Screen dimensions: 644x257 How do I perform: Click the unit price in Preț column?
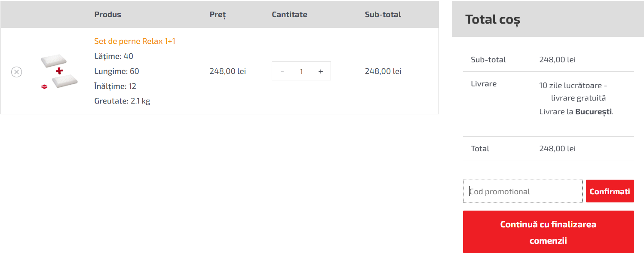coord(227,71)
